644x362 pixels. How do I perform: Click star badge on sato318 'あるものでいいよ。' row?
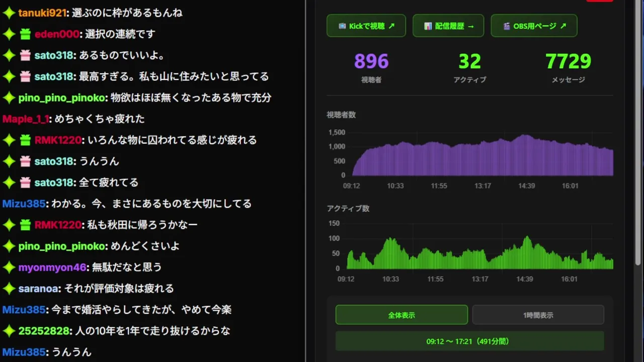(x=9, y=55)
